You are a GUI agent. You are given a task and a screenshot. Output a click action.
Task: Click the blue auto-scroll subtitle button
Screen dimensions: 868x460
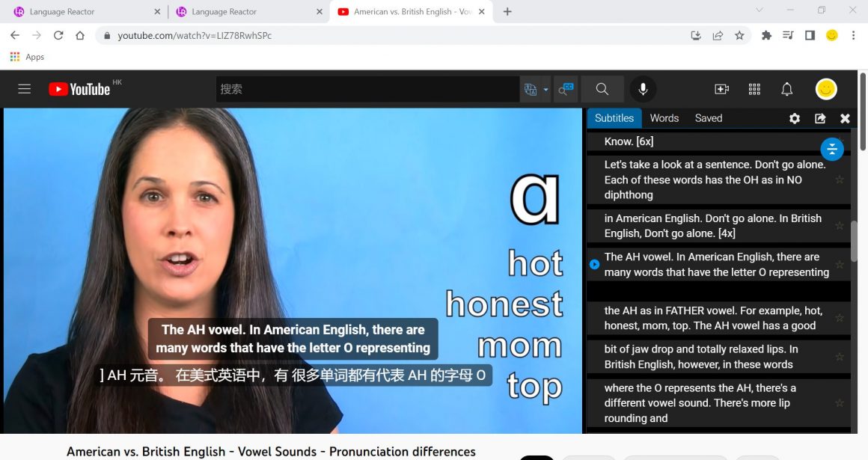[x=832, y=149]
